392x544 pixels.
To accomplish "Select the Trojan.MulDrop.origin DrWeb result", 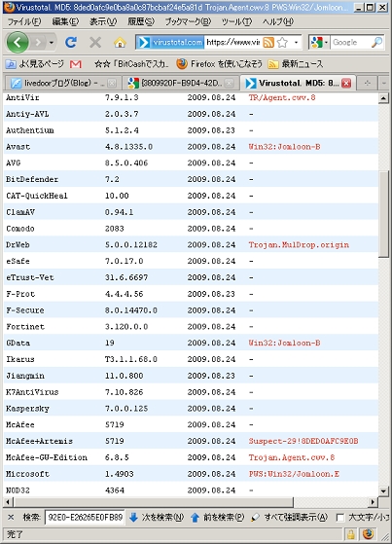I will click(x=299, y=245).
